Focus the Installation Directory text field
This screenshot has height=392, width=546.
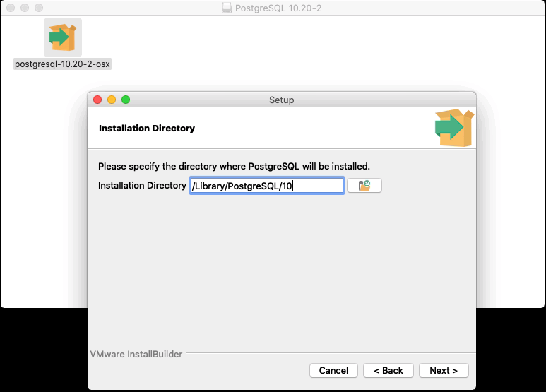(x=267, y=186)
